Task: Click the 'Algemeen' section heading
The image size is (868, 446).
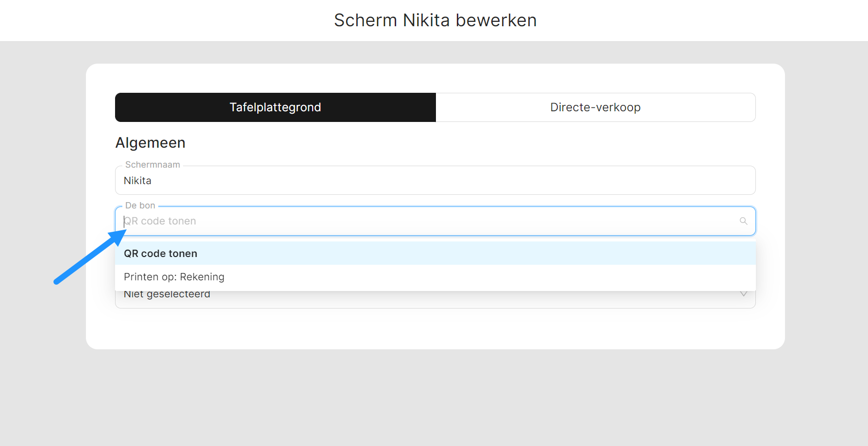Action: tap(150, 143)
